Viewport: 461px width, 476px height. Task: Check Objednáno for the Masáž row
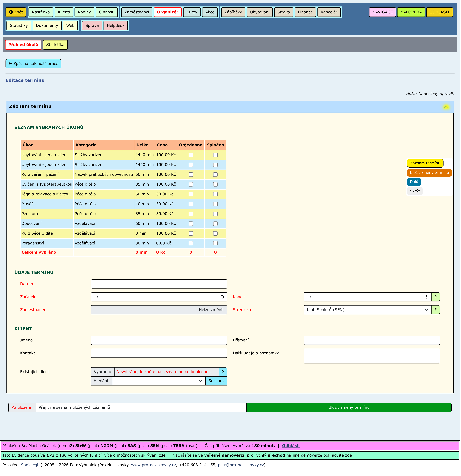(x=191, y=204)
